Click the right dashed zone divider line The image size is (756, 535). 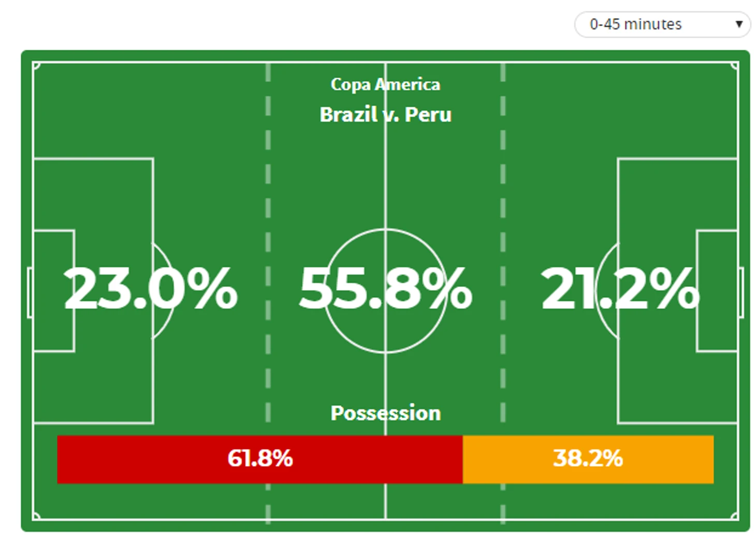[x=503, y=291]
